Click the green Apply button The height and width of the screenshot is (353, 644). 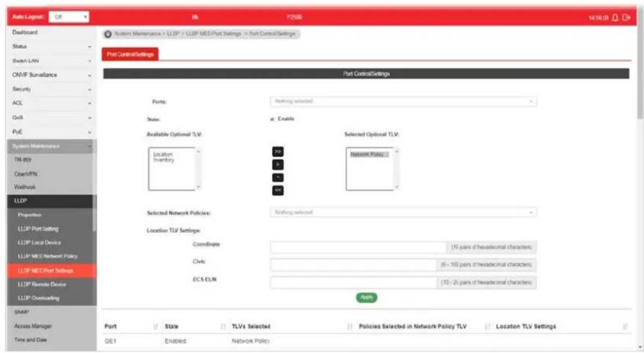(x=367, y=297)
